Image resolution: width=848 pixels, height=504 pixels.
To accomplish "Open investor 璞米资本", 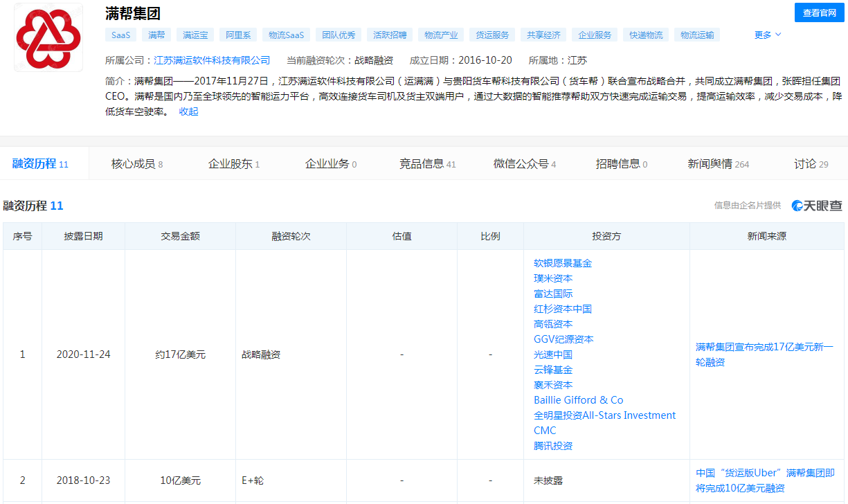I will [553, 278].
